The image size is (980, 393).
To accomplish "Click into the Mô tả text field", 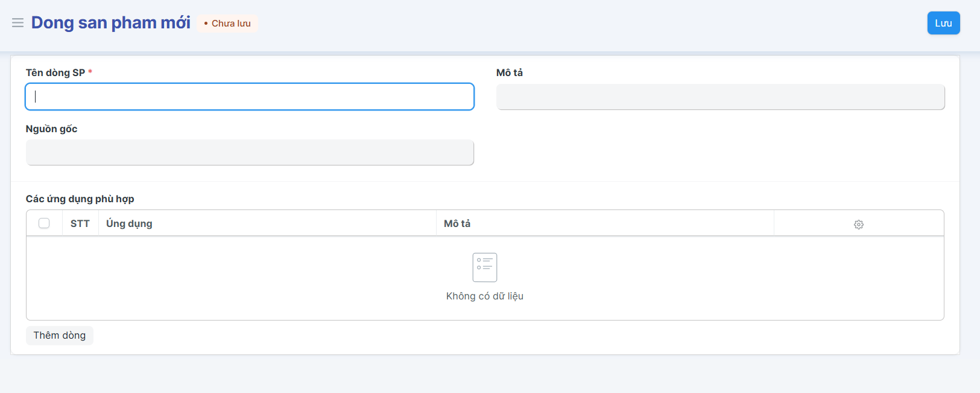I will tap(720, 97).
